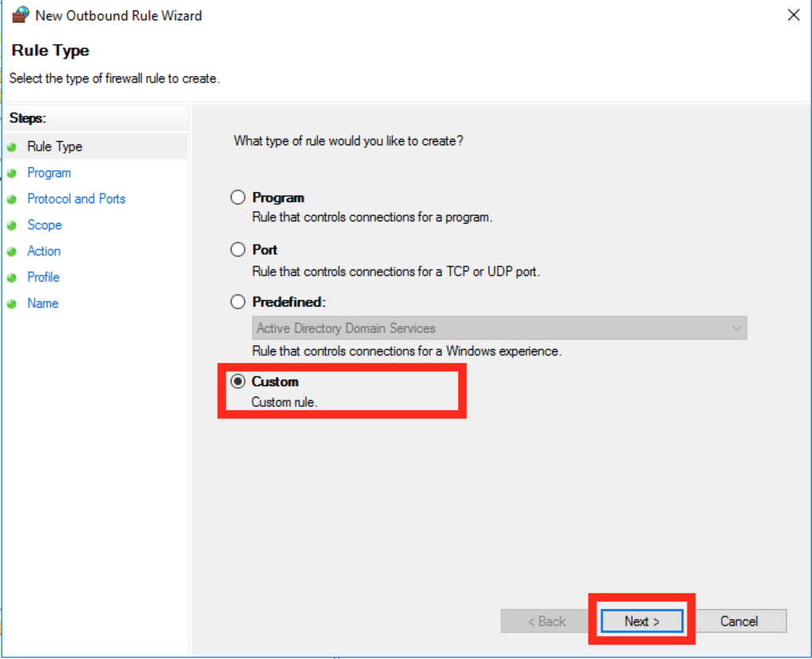
Task: Click green bullet beside Action step
Action: pos(11,251)
